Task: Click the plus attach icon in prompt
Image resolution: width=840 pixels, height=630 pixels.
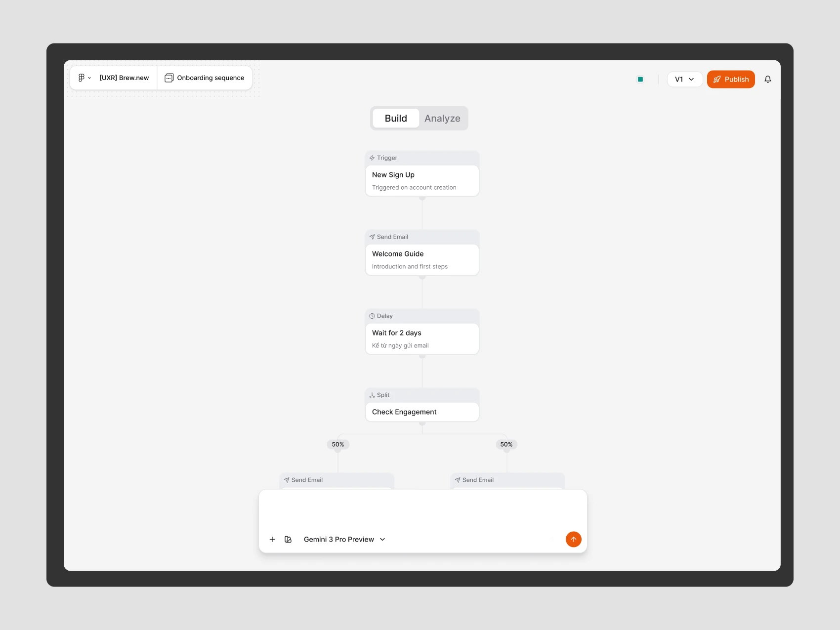Action: (272, 539)
